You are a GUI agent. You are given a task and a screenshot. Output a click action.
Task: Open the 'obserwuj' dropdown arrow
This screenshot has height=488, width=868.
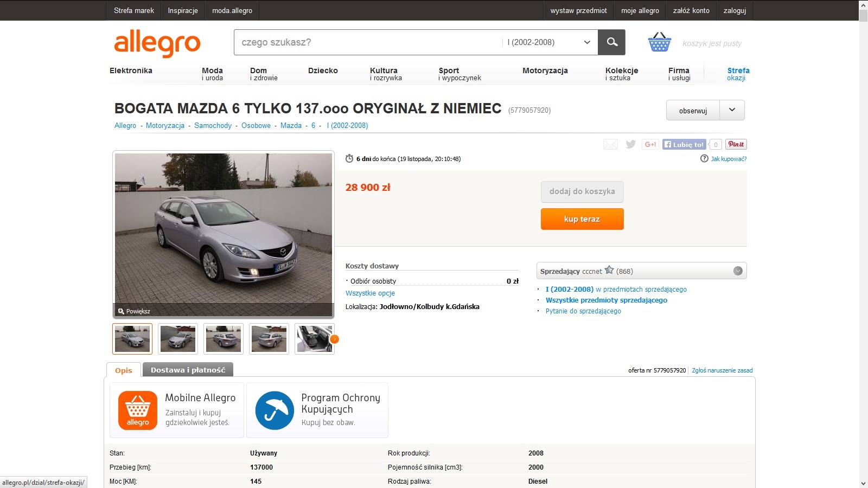click(x=732, y=110)
